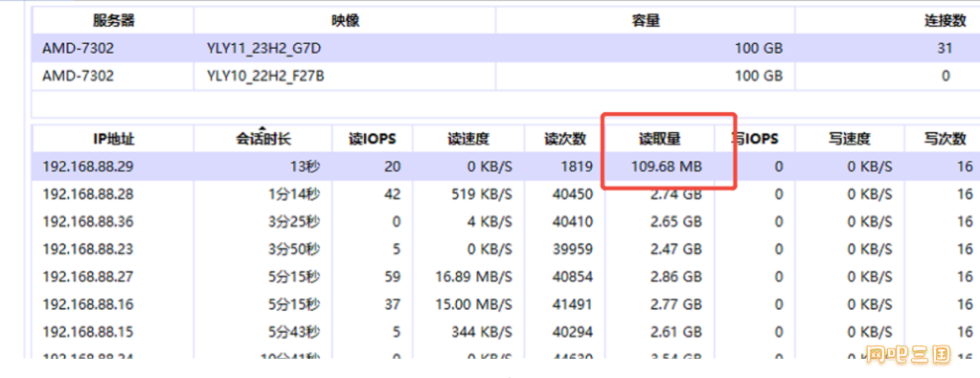Click the read IOPS value 42
980x378 pixels.
pos(393,194)
